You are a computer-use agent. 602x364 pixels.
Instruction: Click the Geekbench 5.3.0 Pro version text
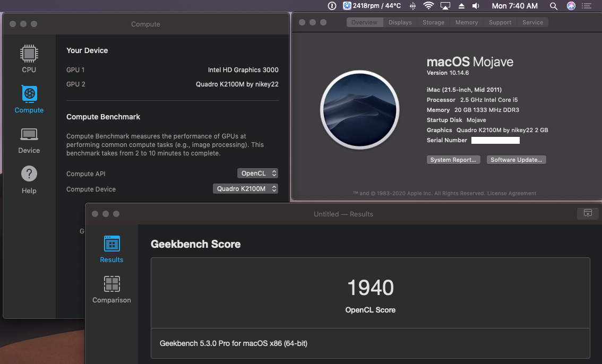coord(234,343)
